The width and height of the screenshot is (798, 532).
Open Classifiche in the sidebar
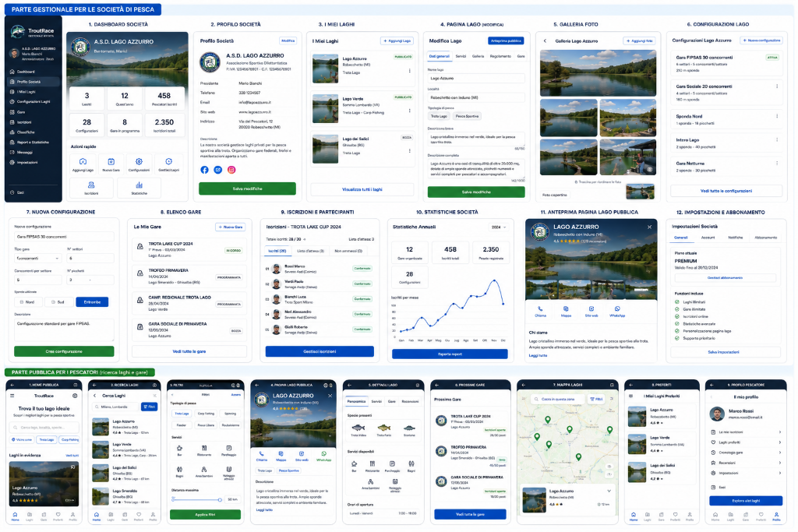tap(33, 132)
